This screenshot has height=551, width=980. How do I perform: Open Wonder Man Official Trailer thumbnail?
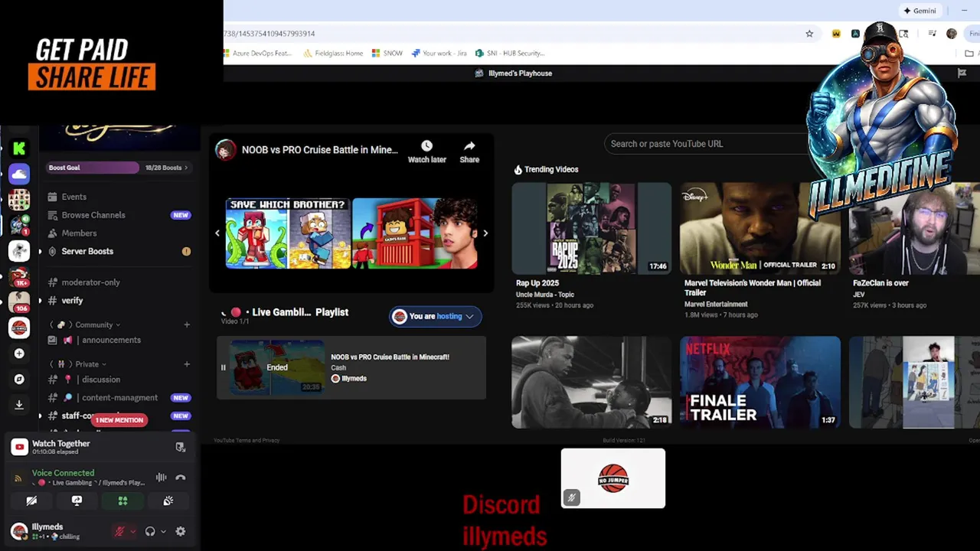[759, 228]
